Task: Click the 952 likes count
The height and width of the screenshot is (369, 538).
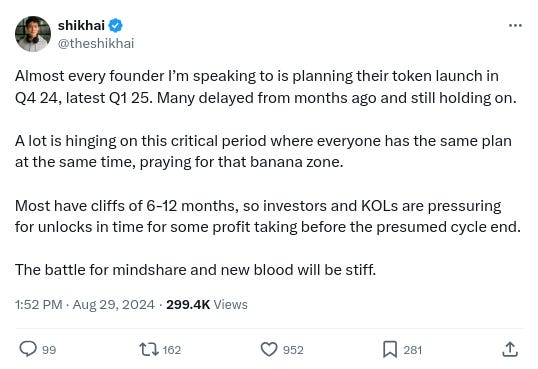Action: click(293, 350)
